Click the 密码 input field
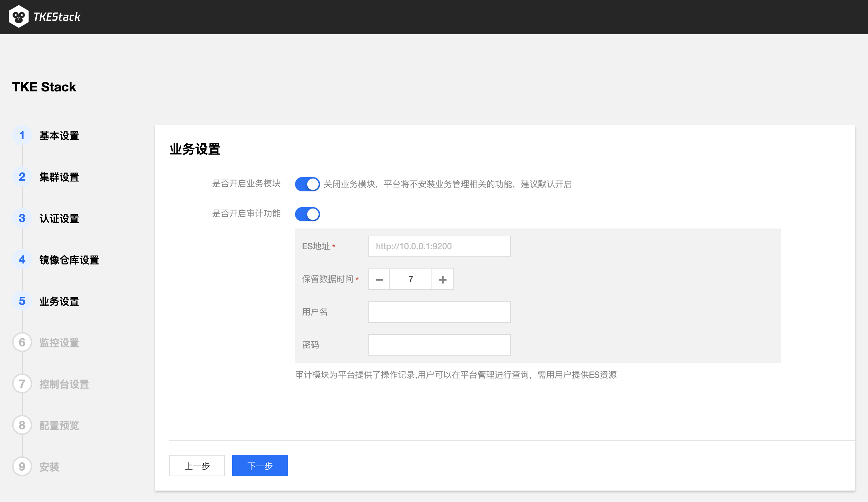The image size is (868, 502). (439, 345)
